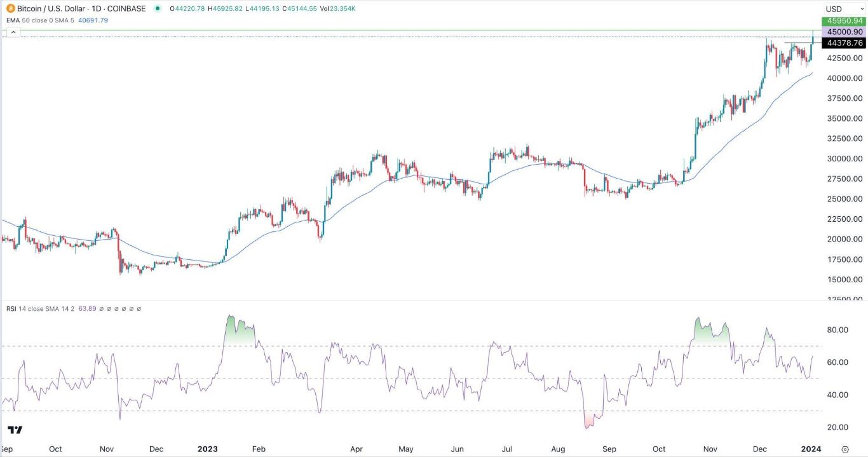This screenshot has height=457, width=868.
Task: Click the 40000.00 price axis label
Action: point(844,78)
